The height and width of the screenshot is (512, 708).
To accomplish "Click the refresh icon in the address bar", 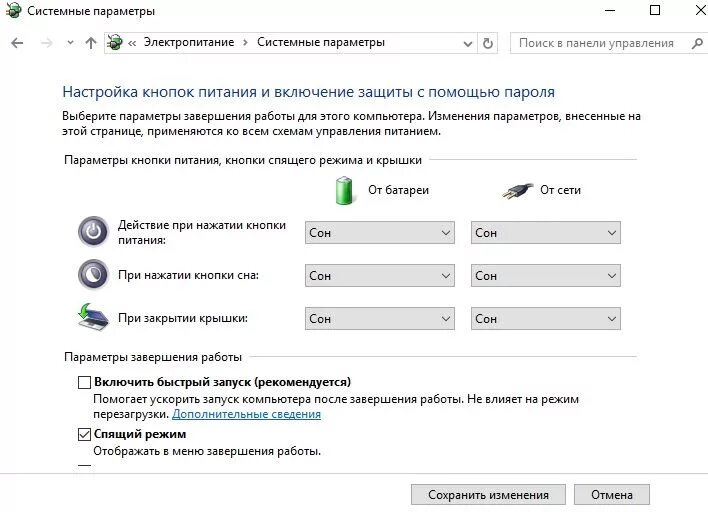I will 488,43.
